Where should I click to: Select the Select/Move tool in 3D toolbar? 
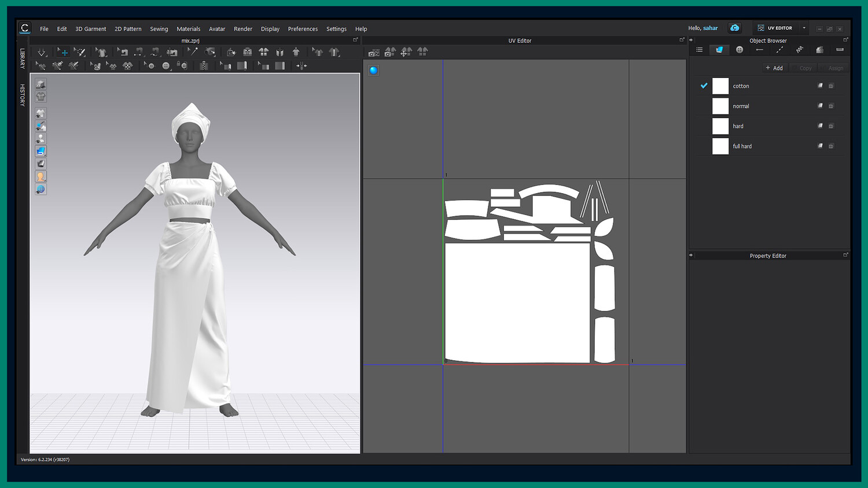pyautogui.click(x=62, y=53)
